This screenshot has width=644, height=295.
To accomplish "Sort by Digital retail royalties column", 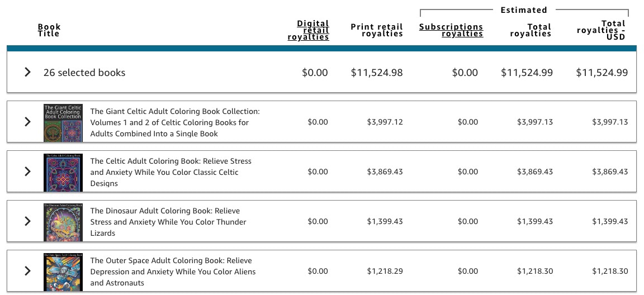I will pos(309,30).
